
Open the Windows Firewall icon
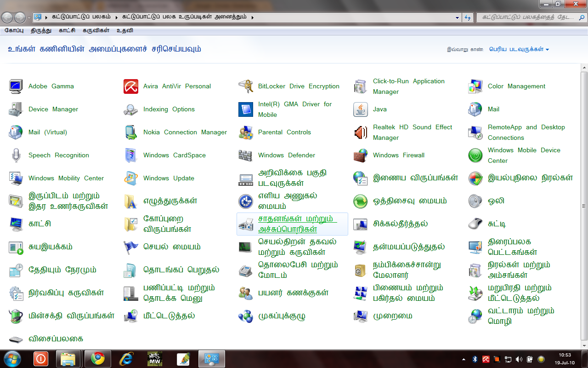point(361,155)
